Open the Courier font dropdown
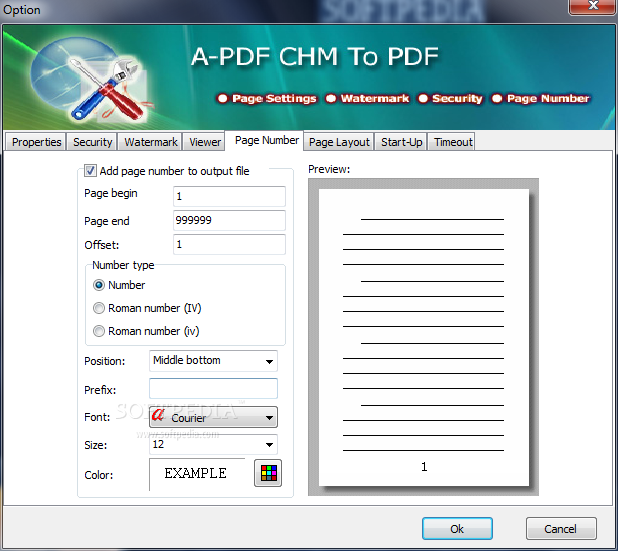This screenshot has height=551, width=618. click(x=213, y=417)
